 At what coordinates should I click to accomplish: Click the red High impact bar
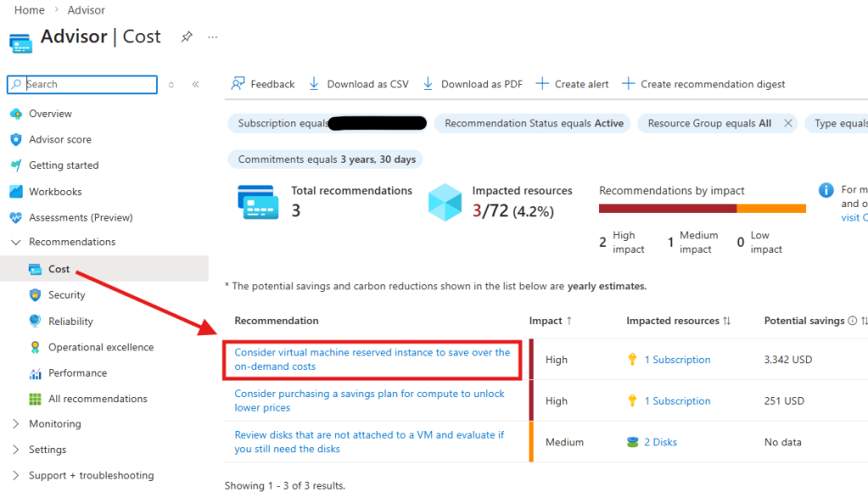pos(667,209)
